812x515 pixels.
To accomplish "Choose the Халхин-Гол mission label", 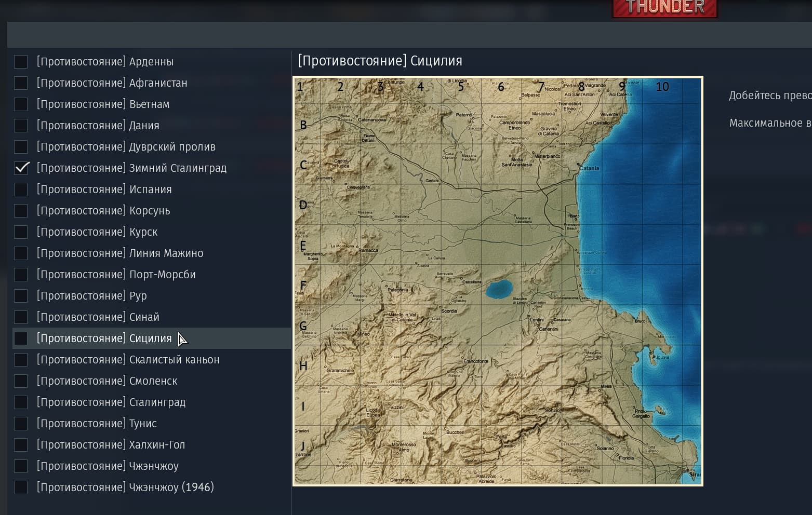I will [111, 445].
